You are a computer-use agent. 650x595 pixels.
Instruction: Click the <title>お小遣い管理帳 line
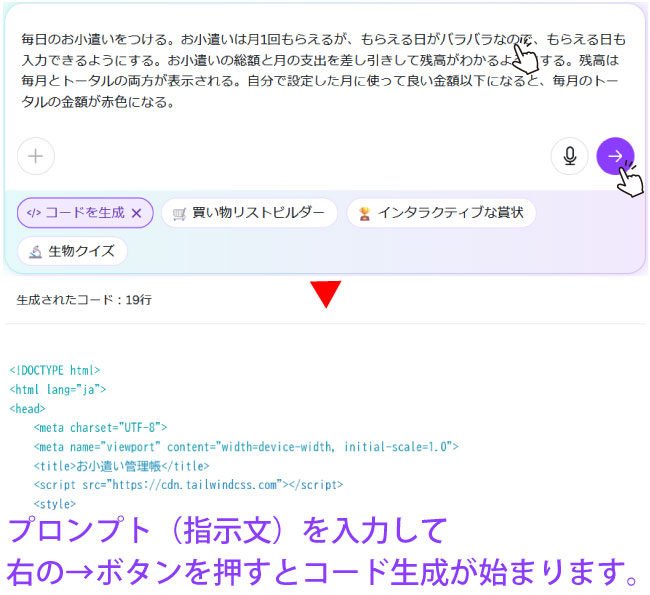tap(121, 466)
